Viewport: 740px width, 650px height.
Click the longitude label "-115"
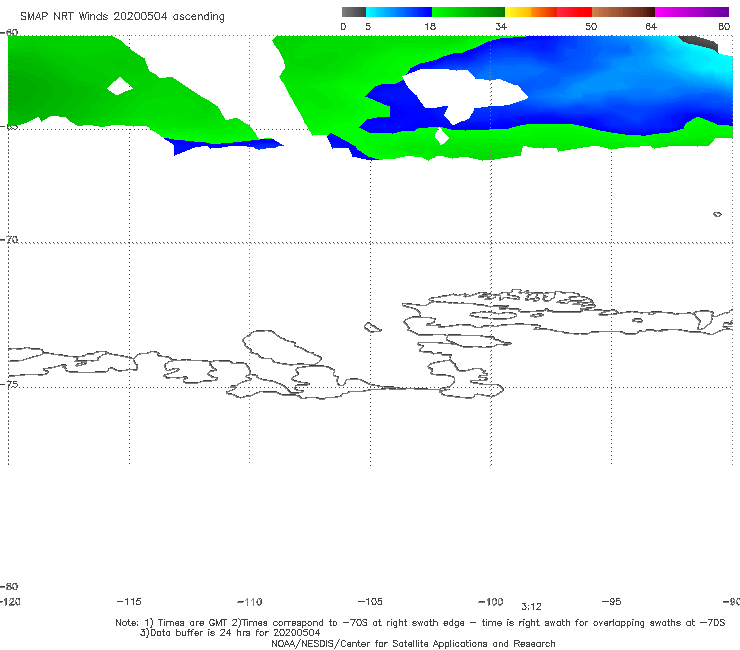click(x=129, y=602)
